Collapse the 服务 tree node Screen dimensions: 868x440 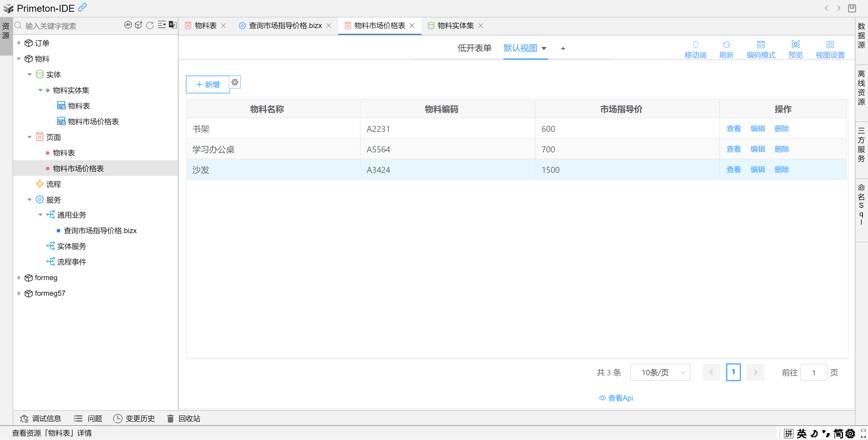tap(30, 200)
